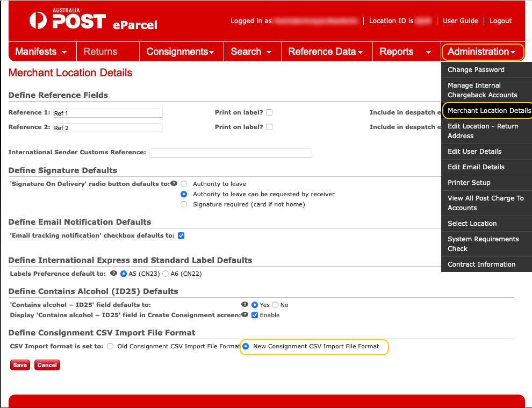This screenshot has height=408, width=532.
Task: Click help icon for Contains alcohol defaults
Action: 245,304
